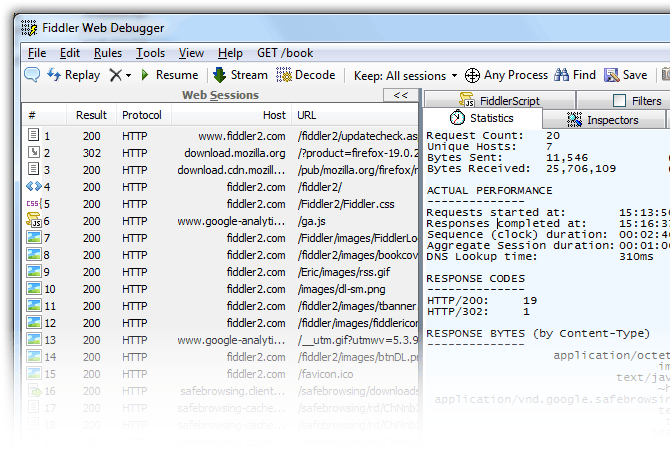670x470 pixels.
Task: Toggle the Decode option in toolbar
Action: tap(306, 75)
